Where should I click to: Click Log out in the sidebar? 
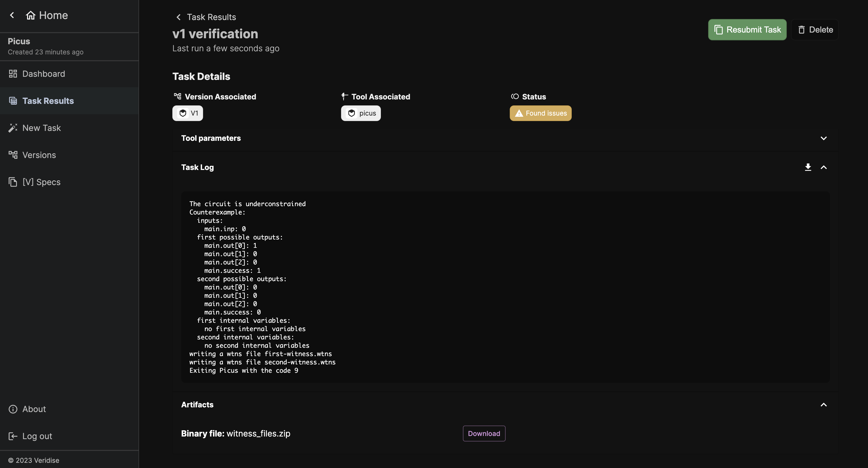[x=70, y=436]
